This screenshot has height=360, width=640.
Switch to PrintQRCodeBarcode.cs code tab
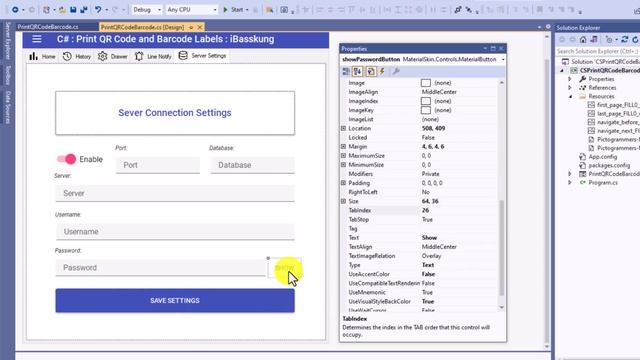pos(48,27)
